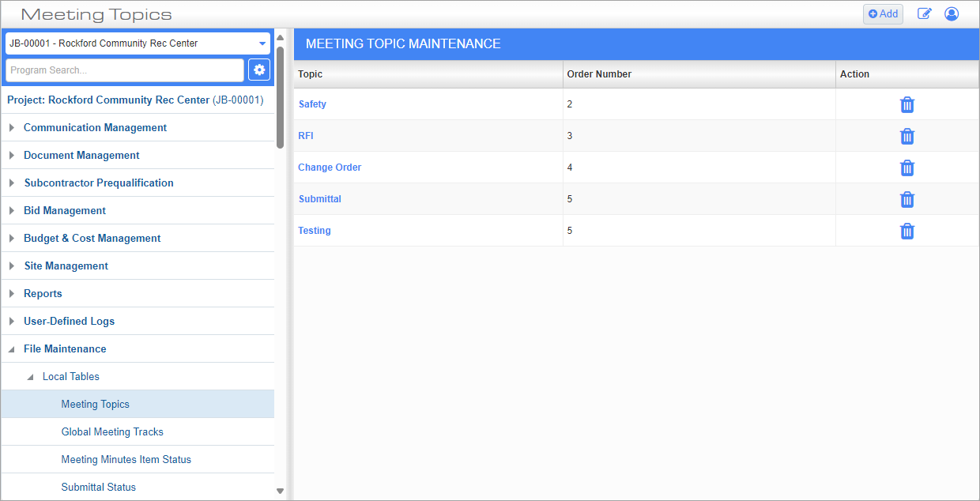Open the Change Order topic link
980x501 pixels.
click(x=330, y=168)
